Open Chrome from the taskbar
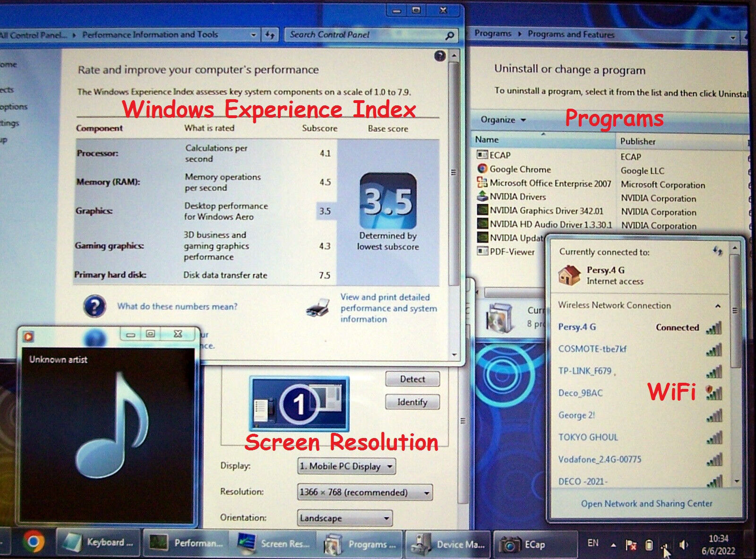The image size is (756, 559). pos(33,542)
